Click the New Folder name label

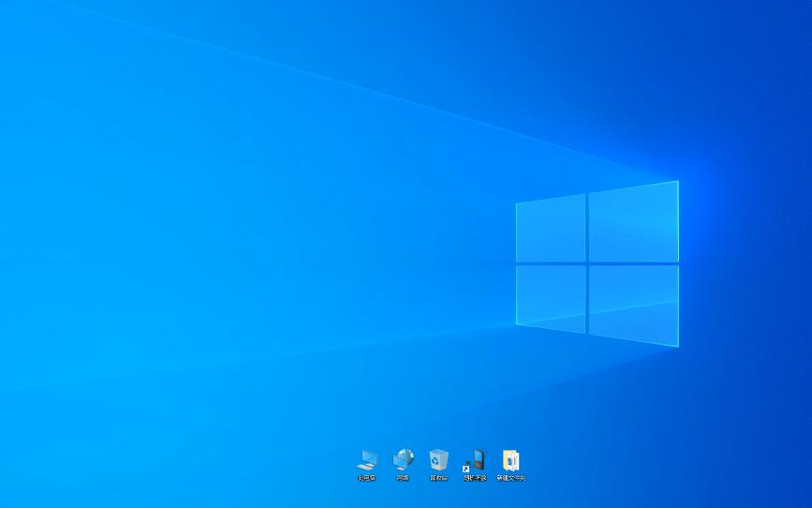click(x=511, y=478)
